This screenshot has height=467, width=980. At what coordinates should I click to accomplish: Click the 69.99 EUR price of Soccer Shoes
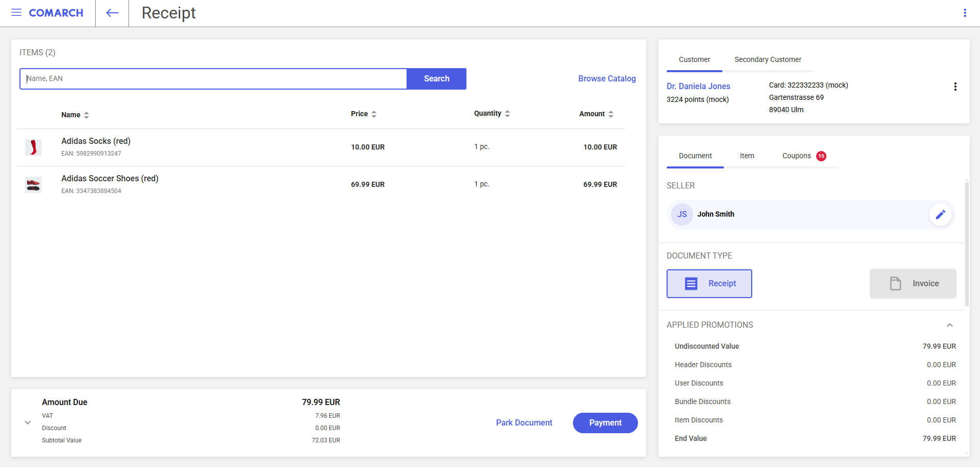click(368, 185)
